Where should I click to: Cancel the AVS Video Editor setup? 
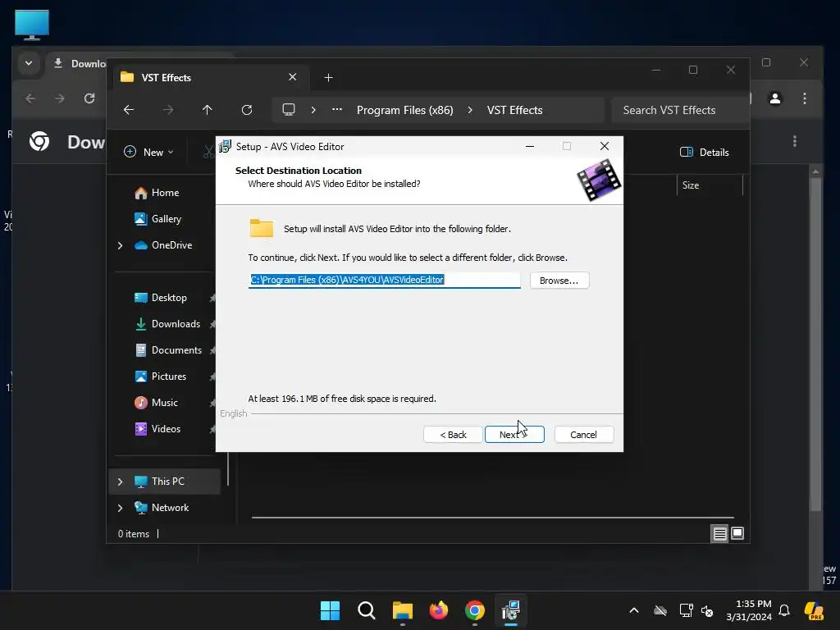click(x=583, y=435)
